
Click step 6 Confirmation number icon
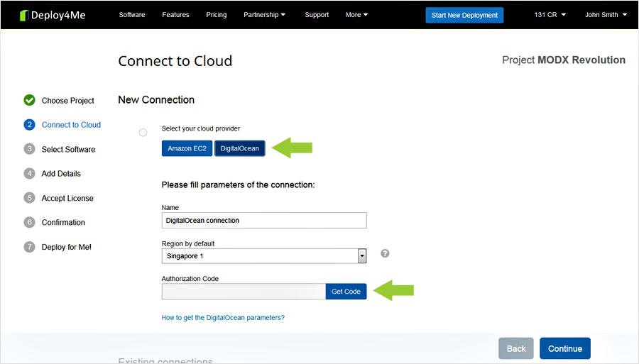(29, 222)
